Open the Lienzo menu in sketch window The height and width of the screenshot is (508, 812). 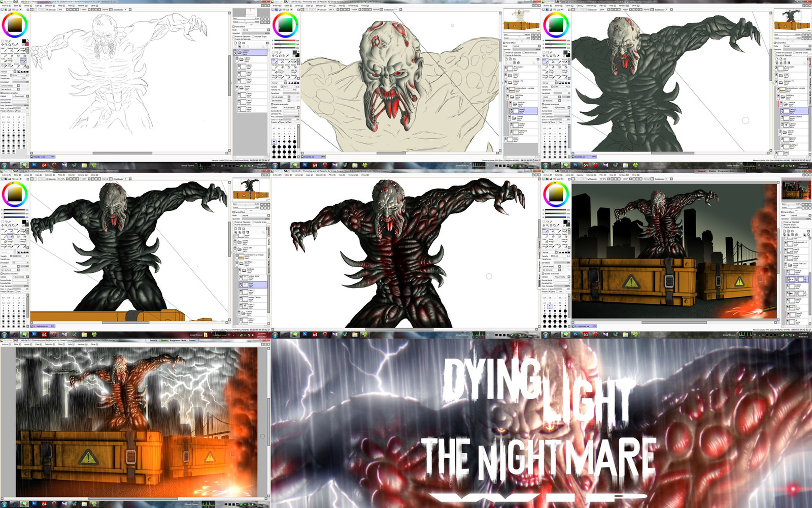(28, 6)
